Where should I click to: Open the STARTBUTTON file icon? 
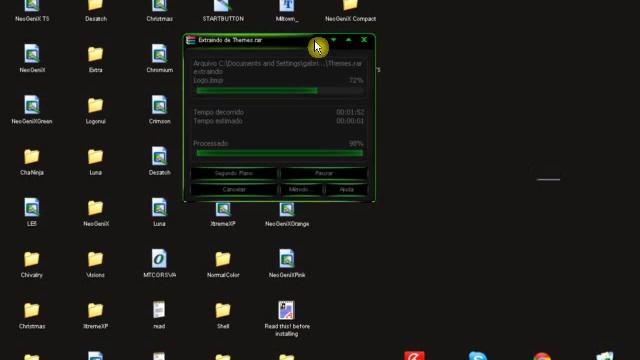point(223,6)
